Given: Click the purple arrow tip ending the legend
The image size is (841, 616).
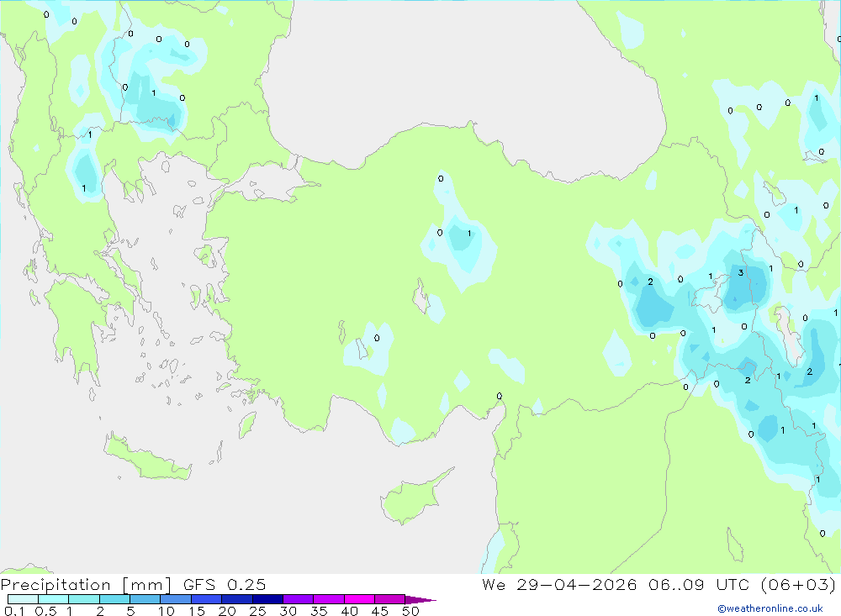Looking at the screenshot, I should (420, 600).
